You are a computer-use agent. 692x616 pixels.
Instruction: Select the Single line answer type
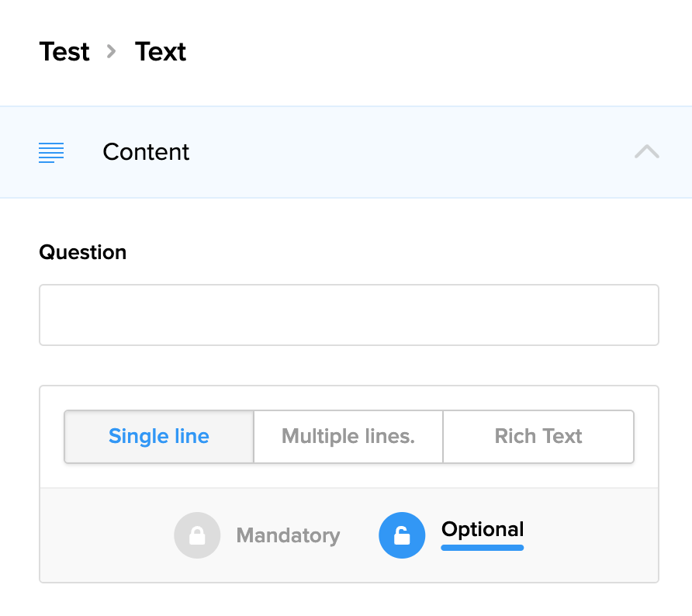tap(159, 437)
